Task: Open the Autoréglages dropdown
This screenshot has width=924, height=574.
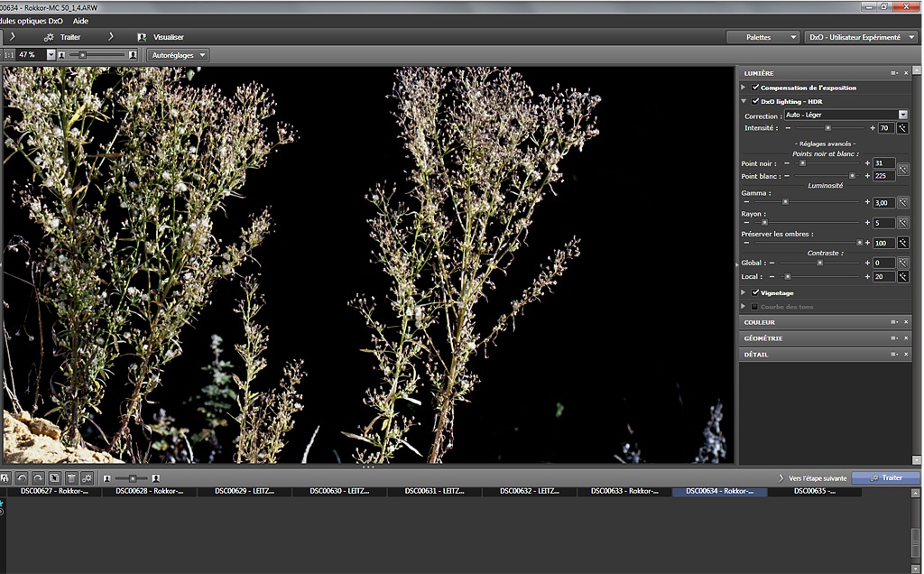Action: (178, 55)
